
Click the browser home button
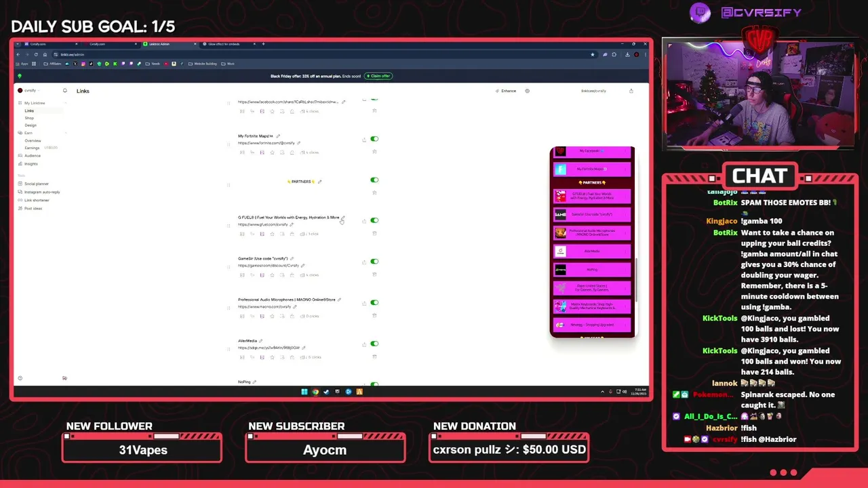[45, 54]
